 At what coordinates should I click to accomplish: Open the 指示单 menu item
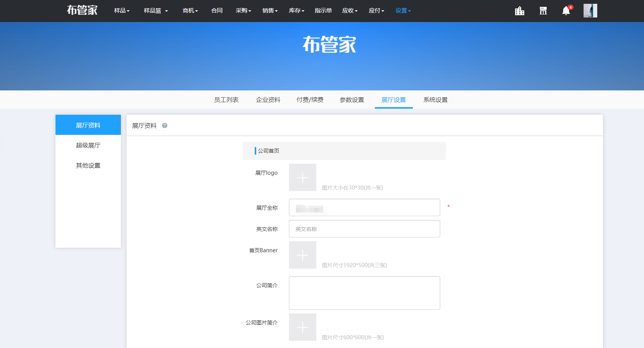coord(323,11)
